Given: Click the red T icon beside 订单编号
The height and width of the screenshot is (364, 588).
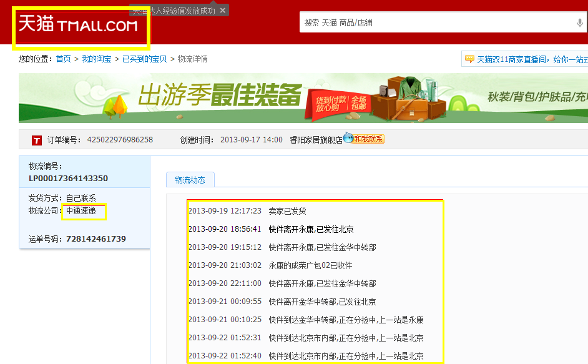Looking at the screenshot, I should (x=36, y=140).
